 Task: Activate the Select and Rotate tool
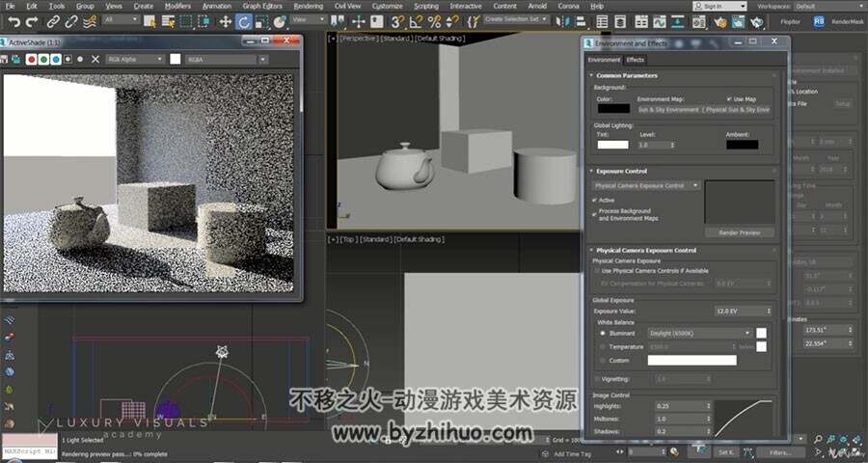tap(244, 21)
